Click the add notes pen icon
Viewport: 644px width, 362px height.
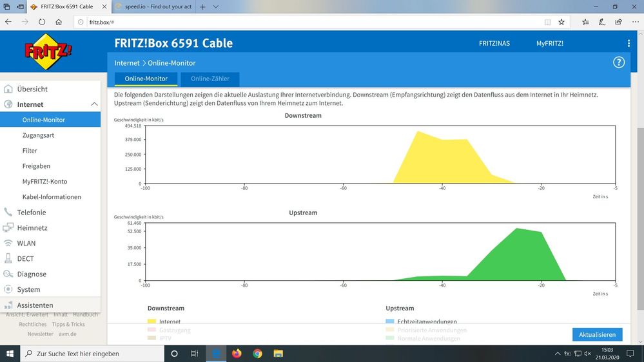click(x=601, y=22)
